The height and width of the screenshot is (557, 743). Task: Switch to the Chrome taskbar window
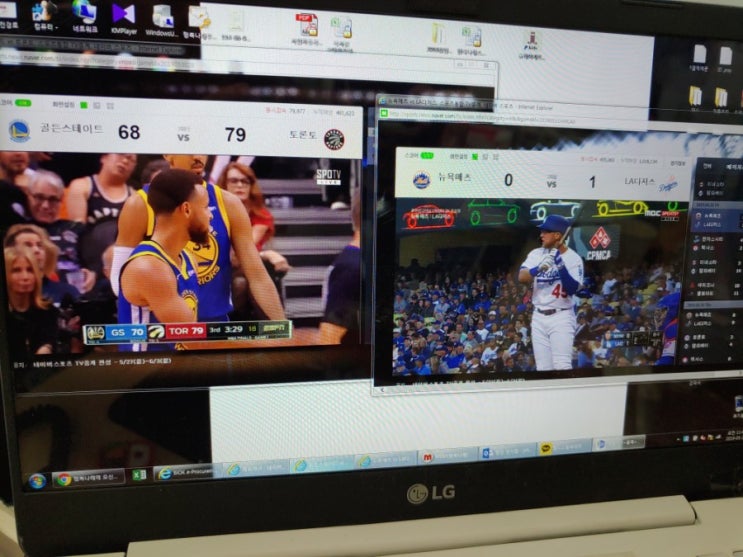click(x=89, y=478)
